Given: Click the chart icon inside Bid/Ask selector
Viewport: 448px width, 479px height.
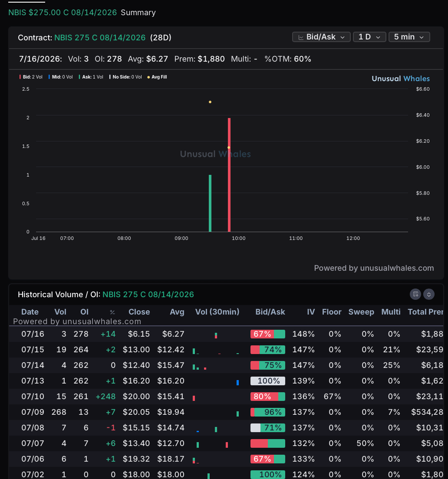Looking at the screenshot, I should point(301,37).
